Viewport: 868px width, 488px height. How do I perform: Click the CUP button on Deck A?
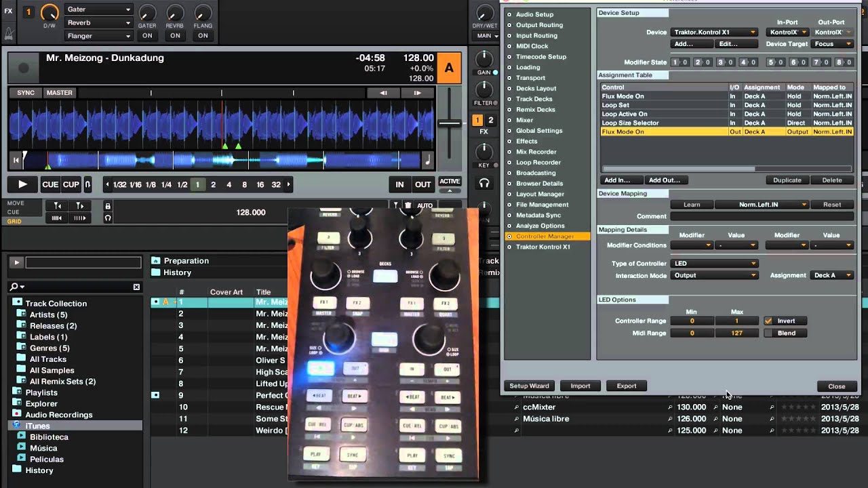(71, 184)
